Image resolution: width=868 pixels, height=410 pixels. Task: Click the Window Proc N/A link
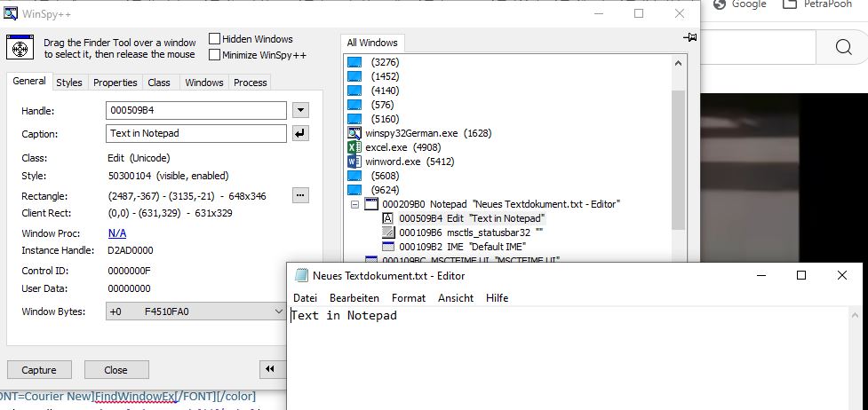click(116, 233)
